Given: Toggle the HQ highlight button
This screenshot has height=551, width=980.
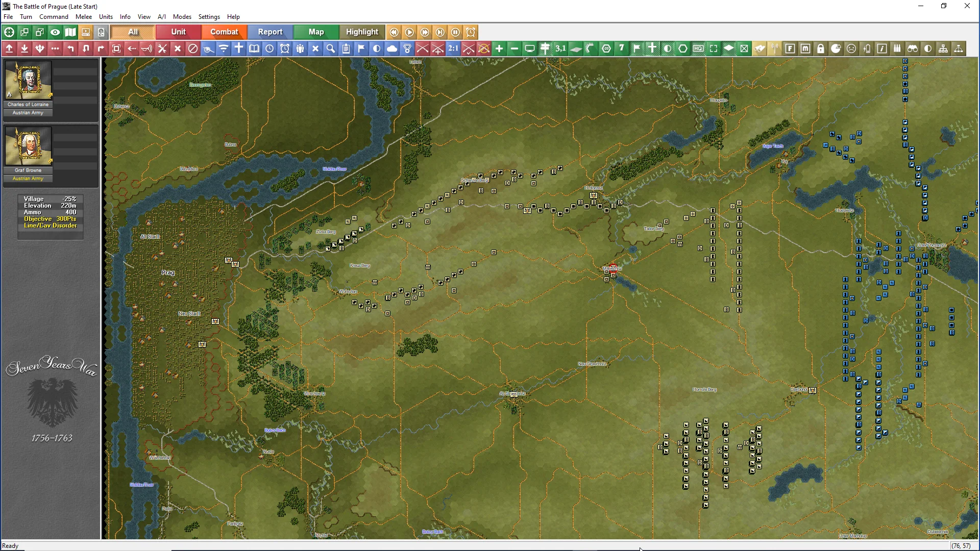Looking at the screenshot, I should [698, 48].
